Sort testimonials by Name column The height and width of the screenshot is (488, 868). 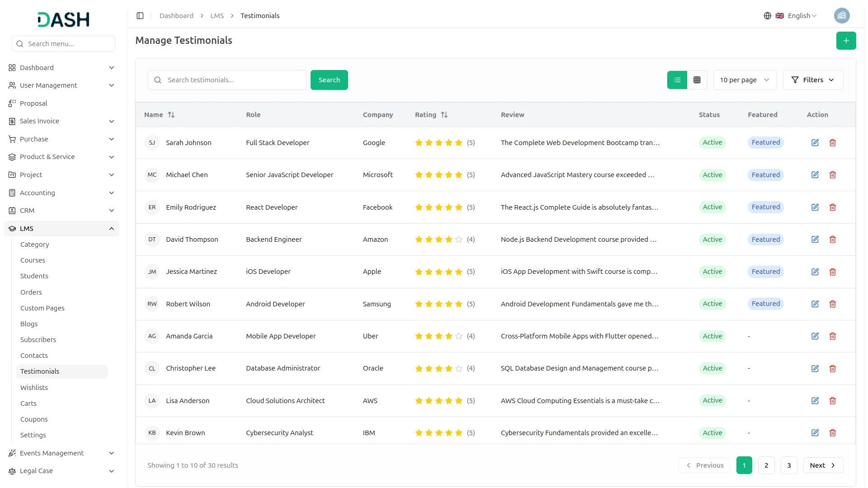tap(171, 115)
